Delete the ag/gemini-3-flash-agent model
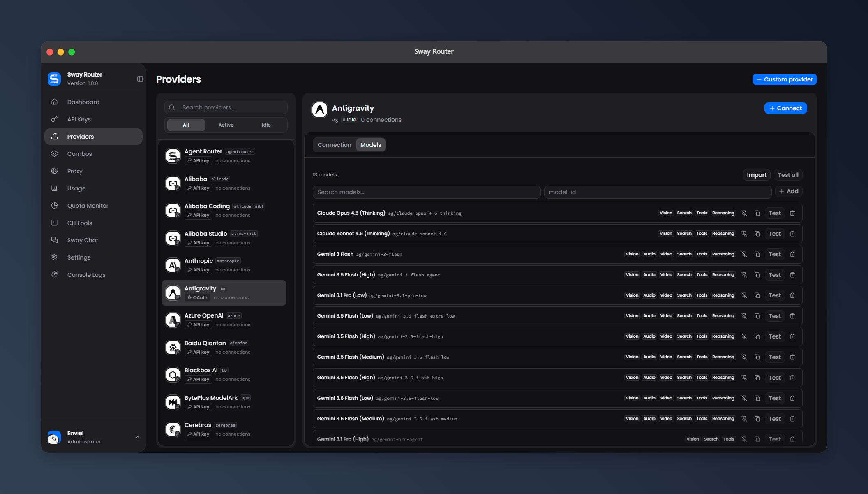The image size is (868, 494). [x=792, y=275]
